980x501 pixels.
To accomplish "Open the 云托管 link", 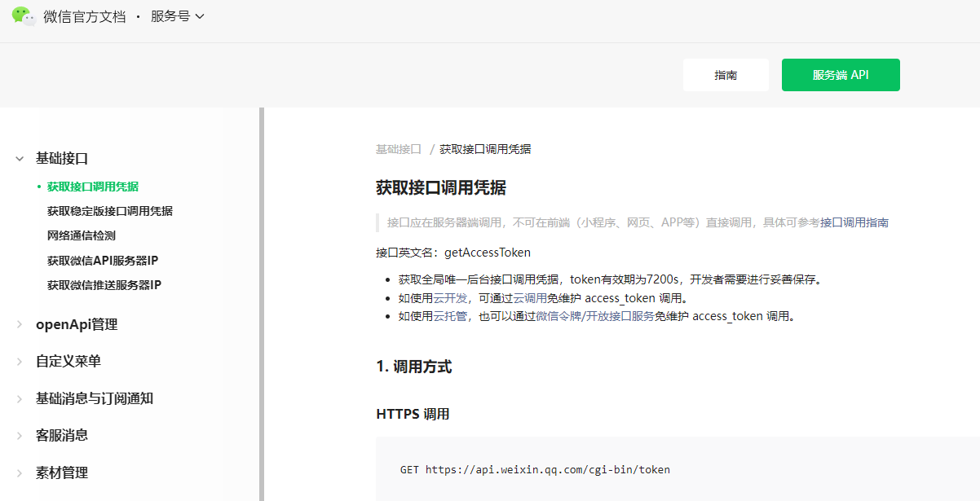I will [x=450, y=316].
